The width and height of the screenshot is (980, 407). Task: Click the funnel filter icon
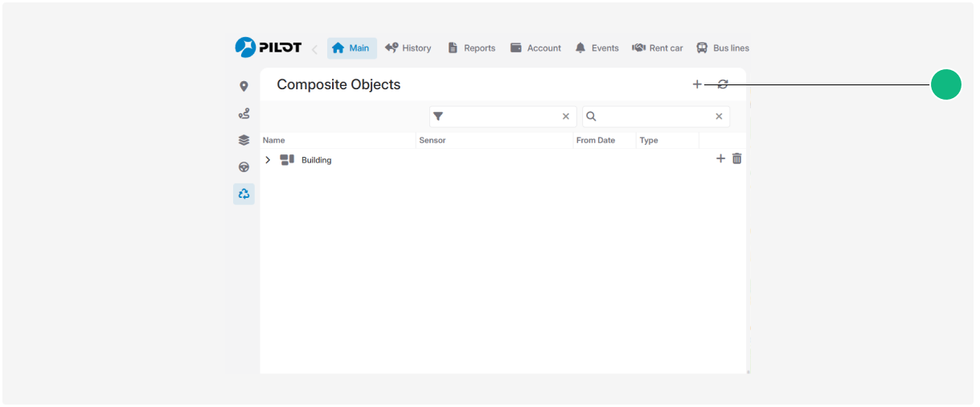tap(438, 117)
